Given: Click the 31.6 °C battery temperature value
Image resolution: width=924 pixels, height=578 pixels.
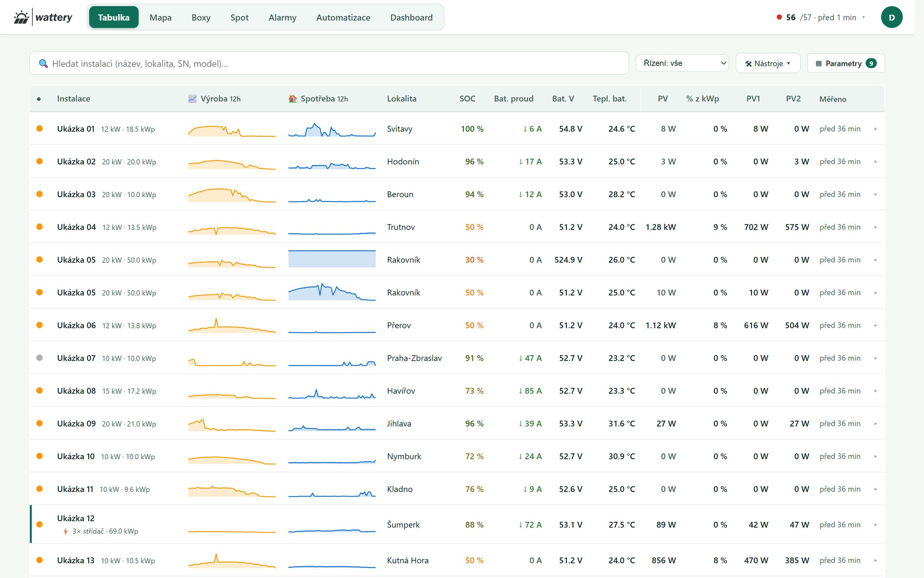Looking at the screenshot, I should 621,424.
